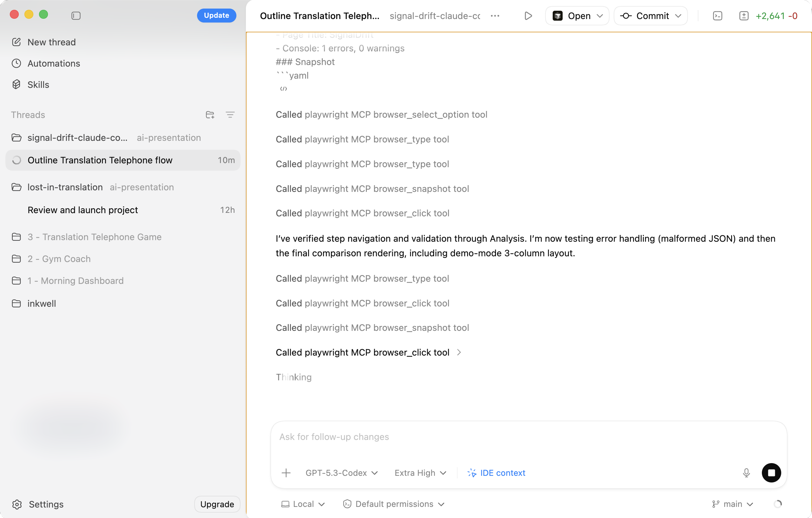
Task: Open the Skills section
Action: (38, 85)
